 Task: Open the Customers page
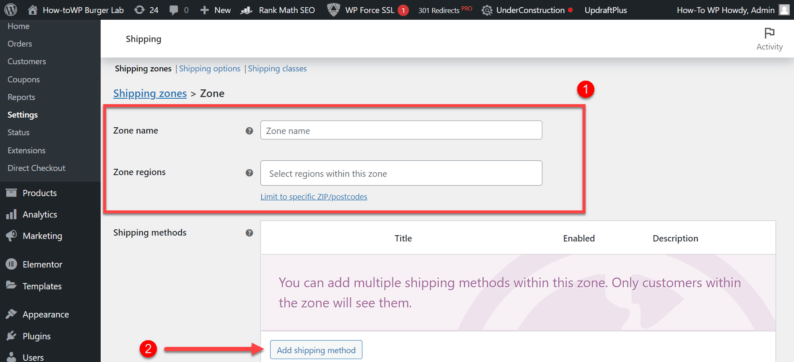[x=27, y=62]
